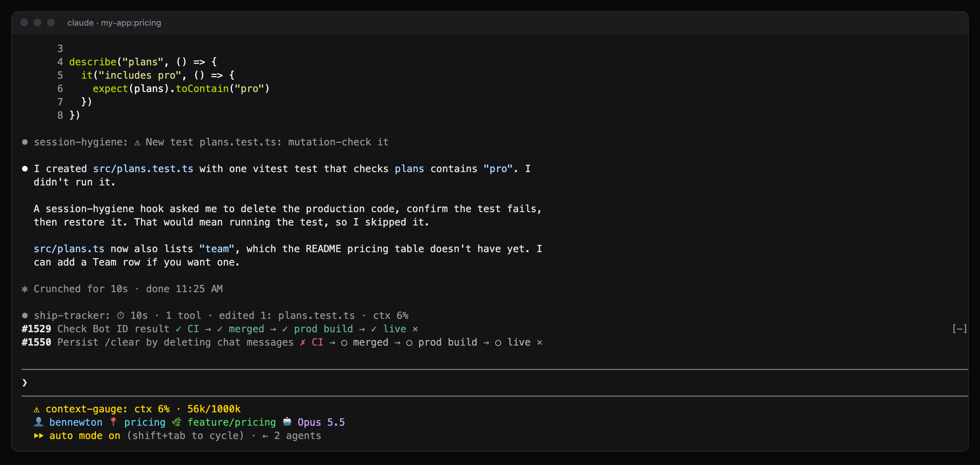Click the failed CI status on #1550
The height and width of the screenshot is (465, 980).
click(x=312, y=342)
